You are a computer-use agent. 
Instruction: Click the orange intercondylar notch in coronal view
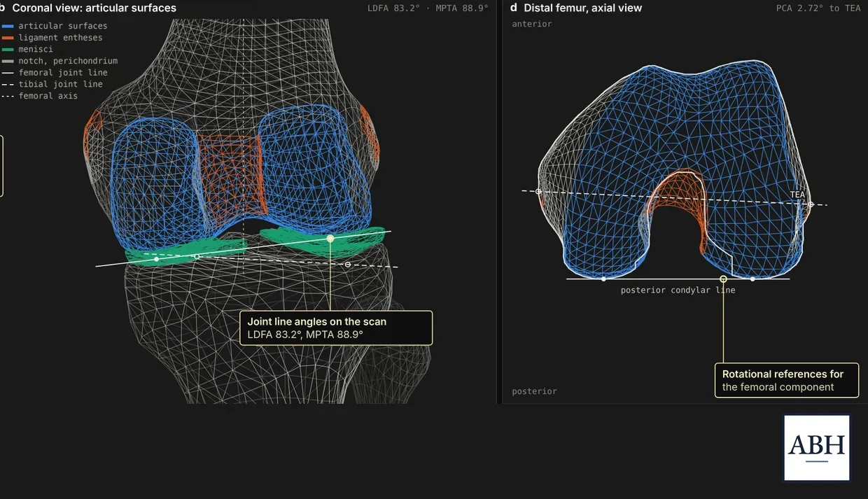pyautogui.click(x=229, y=175)
